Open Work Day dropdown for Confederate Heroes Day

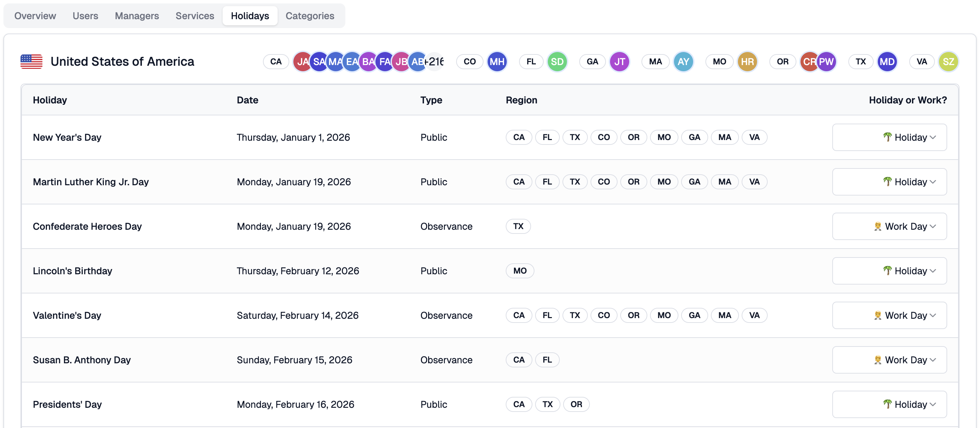(x=889, y=226)
